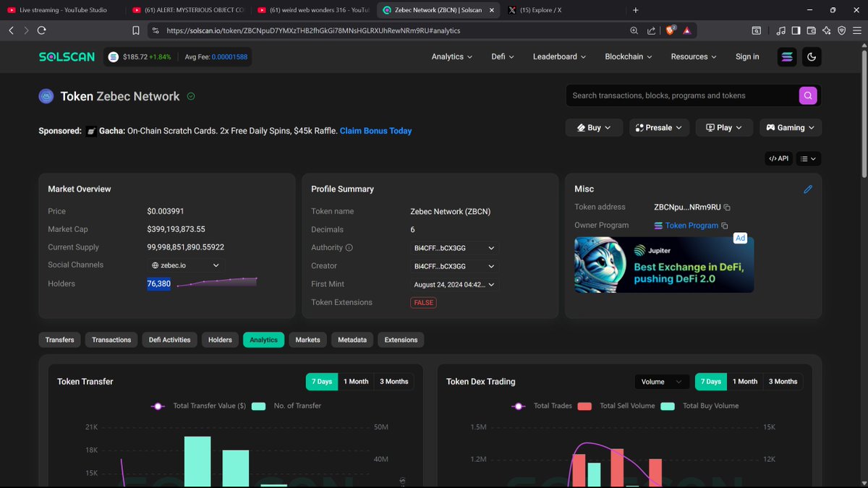Open the Brave Wallet icon
The width and height of the screenshot is (868, 488).
point(811,30)
